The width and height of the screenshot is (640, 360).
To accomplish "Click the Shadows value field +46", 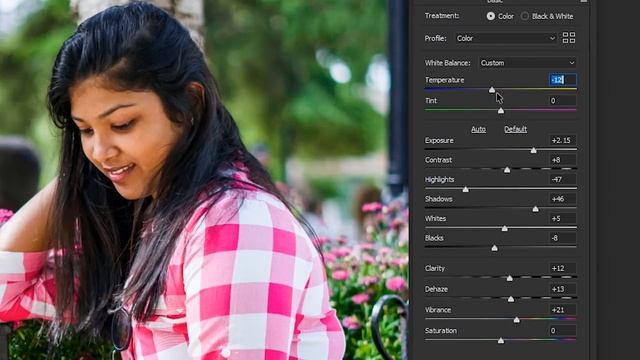I will pyautogui.click(x=562, y=199).
